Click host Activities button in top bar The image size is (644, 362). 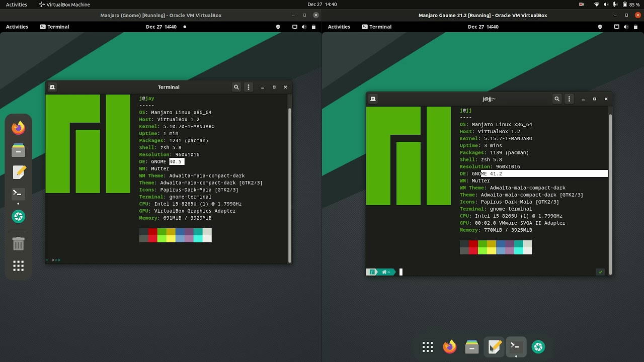[x=17, y=5]
